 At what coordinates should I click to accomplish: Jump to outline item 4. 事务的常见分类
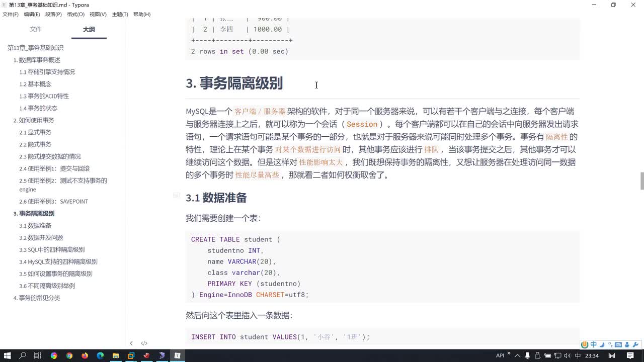(37, 298)
